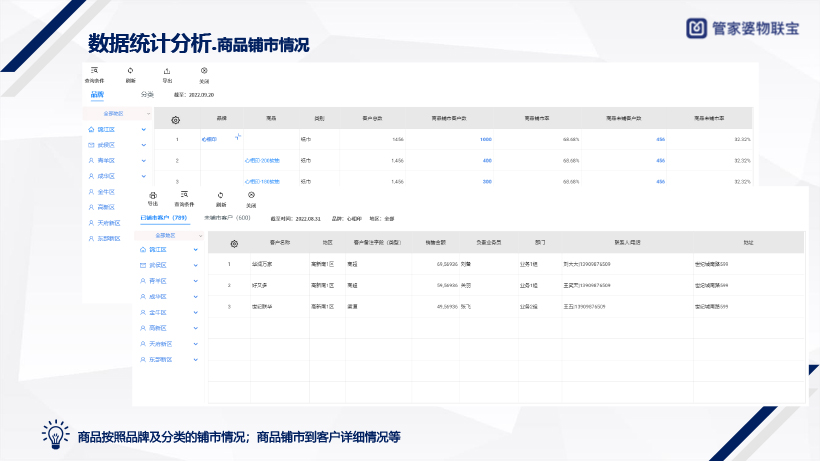
Task: Click the 导出 printer icon in lower panel
Action: (x=153, y=194)
